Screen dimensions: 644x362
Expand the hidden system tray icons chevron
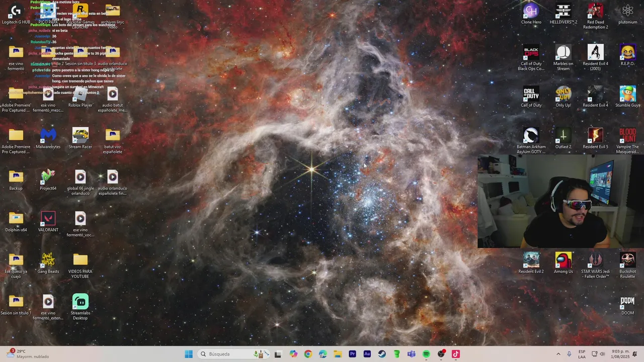(558, 354)
